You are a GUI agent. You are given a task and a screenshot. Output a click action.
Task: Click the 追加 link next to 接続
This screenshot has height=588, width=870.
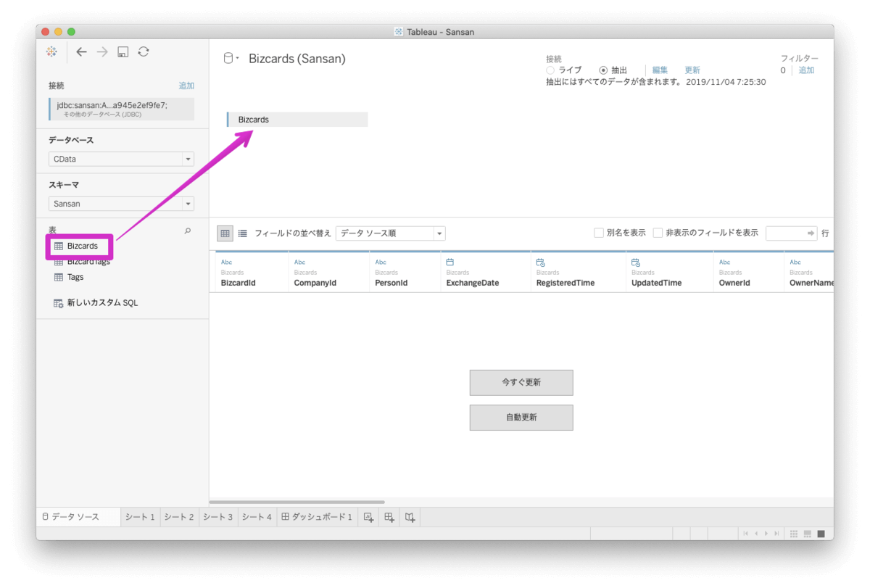186,86
